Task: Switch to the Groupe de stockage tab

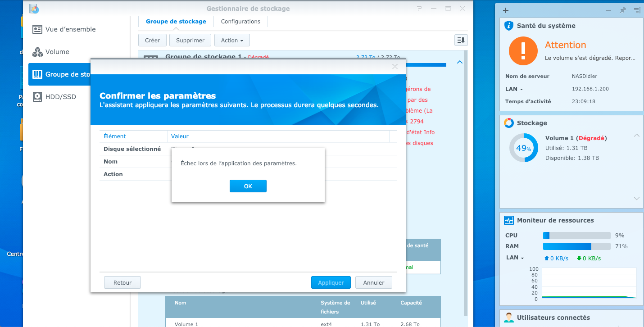Action: click(x=176, y=21)
